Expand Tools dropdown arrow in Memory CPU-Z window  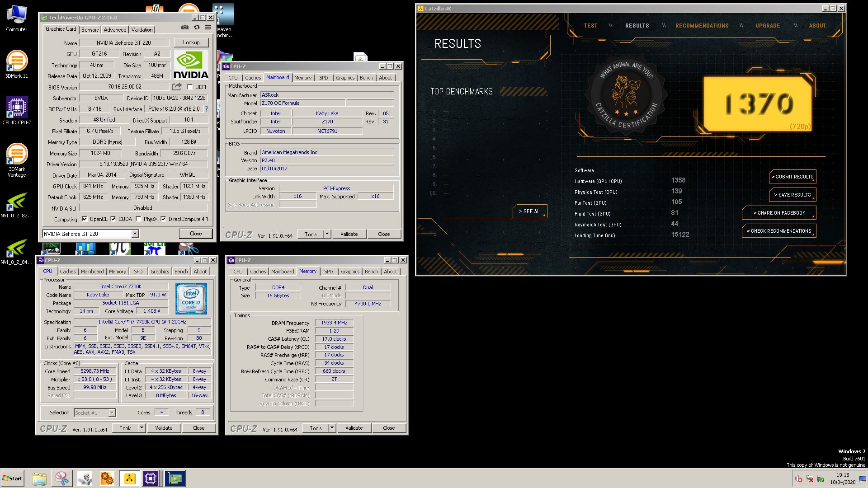point(332,428)
